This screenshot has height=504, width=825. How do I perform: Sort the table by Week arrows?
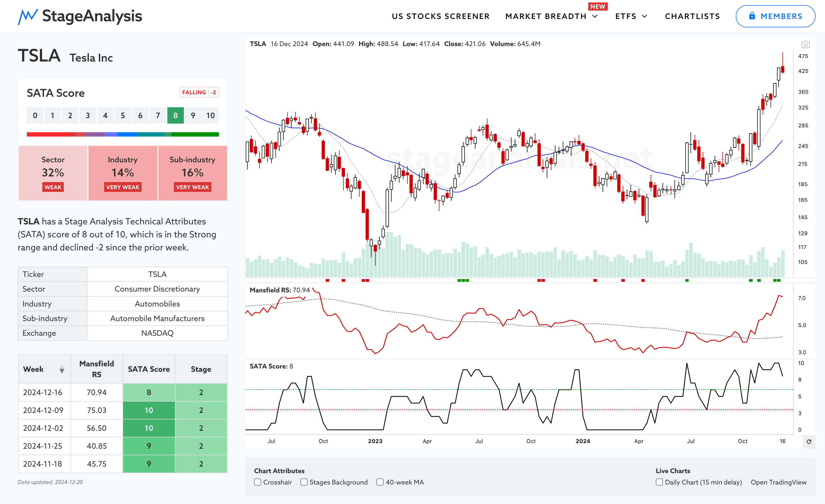coord(62,369)
